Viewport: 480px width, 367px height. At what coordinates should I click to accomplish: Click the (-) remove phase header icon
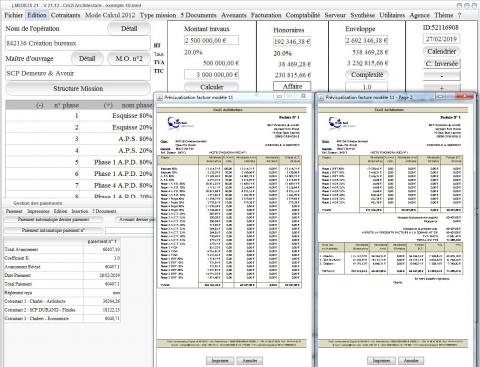coord(40,105)
